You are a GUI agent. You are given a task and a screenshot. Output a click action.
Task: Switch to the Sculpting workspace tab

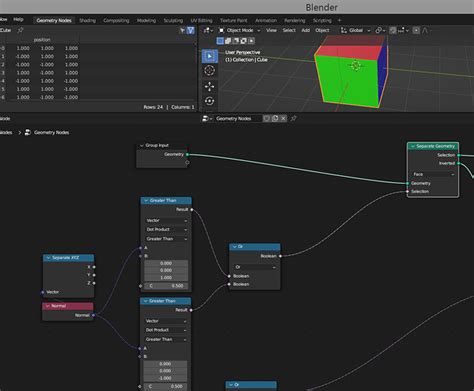(x=173, y=20)
